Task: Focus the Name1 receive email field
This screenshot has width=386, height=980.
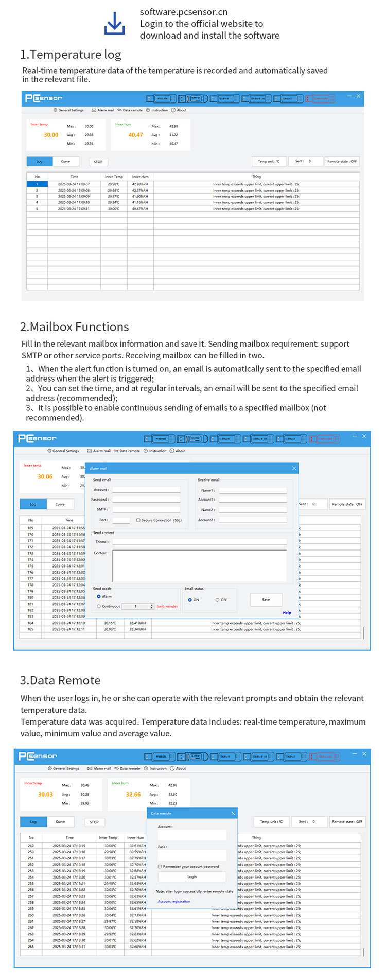Action: pos(253,490)
